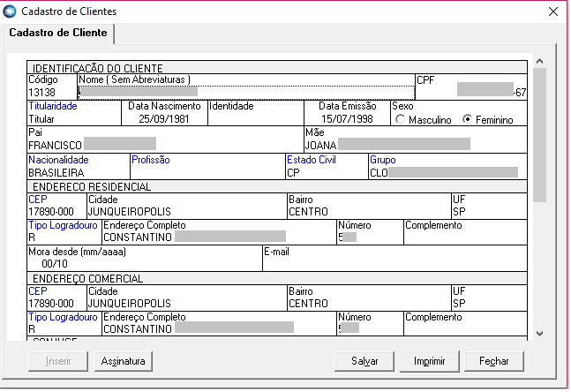This screenshot has width=571, height=392.
Task: Open the residential CEP link label
Action: pos(38,200)
